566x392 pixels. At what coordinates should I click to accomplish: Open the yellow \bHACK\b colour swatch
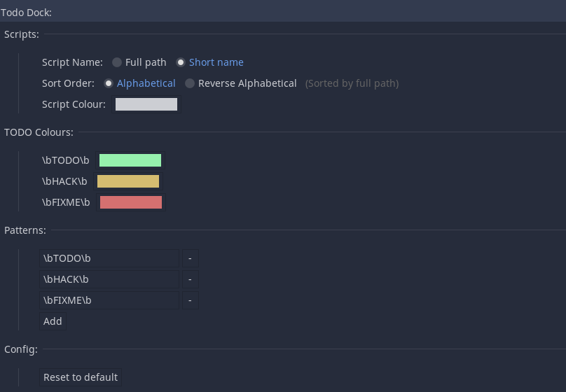128,181
